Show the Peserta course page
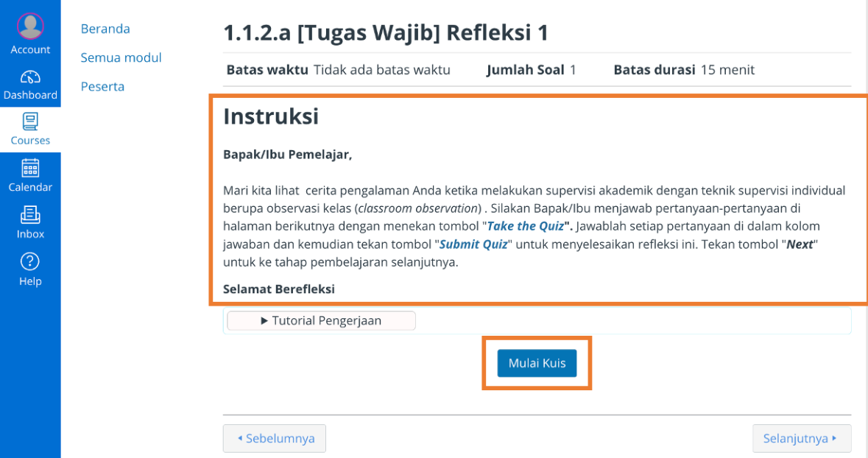 [x=102, y=86]
